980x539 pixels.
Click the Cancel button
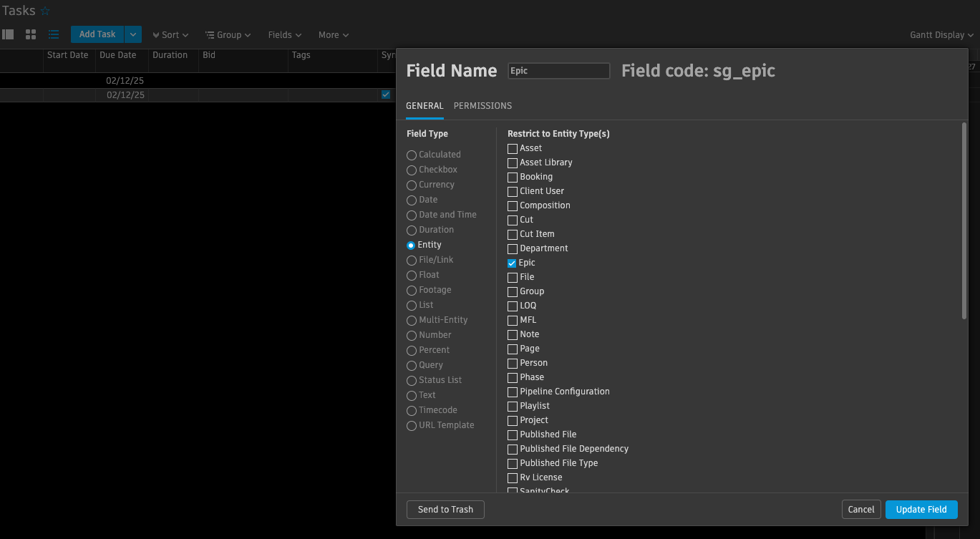861,510
